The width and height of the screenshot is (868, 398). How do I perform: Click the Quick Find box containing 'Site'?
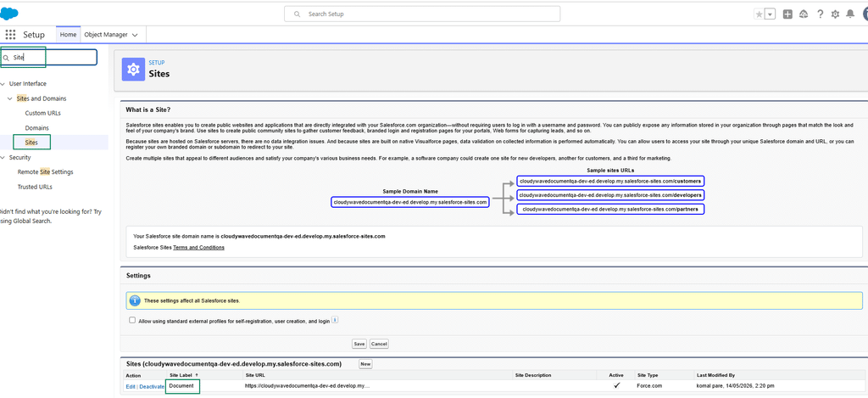49,57
